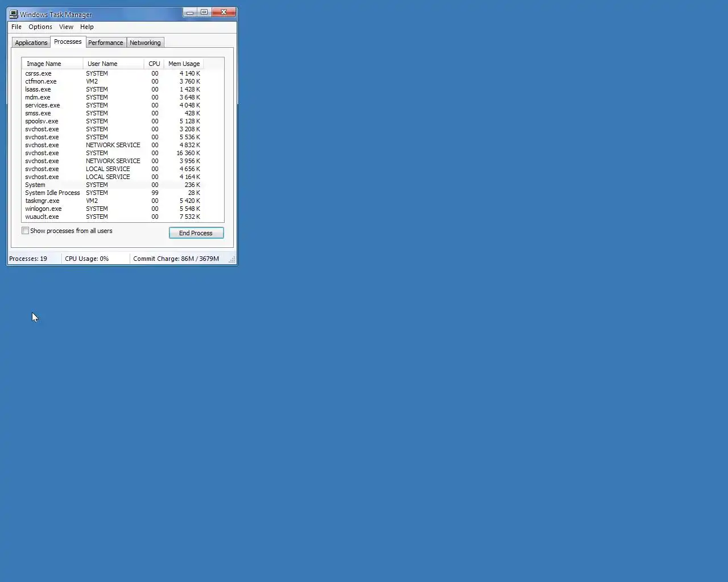The height and width of the screenshot is (582, 728).
Task: Select the System process row
Action: tap(112, 185)
